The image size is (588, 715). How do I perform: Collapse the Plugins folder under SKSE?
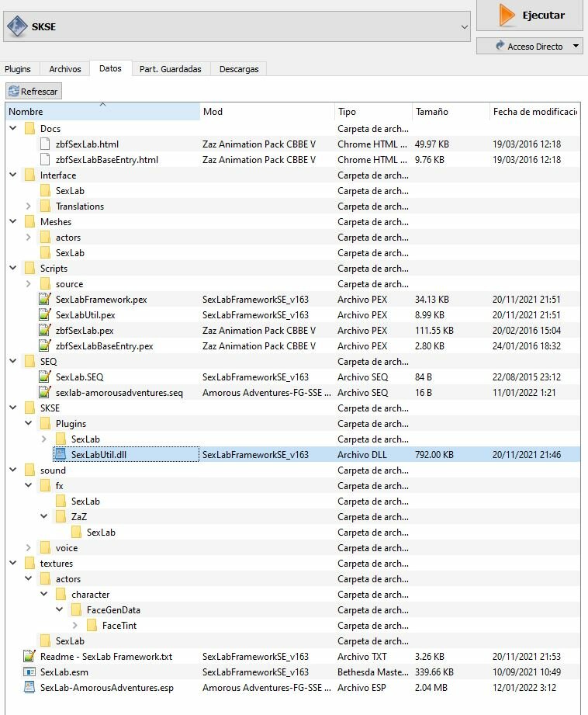click(x=28, y=423)
